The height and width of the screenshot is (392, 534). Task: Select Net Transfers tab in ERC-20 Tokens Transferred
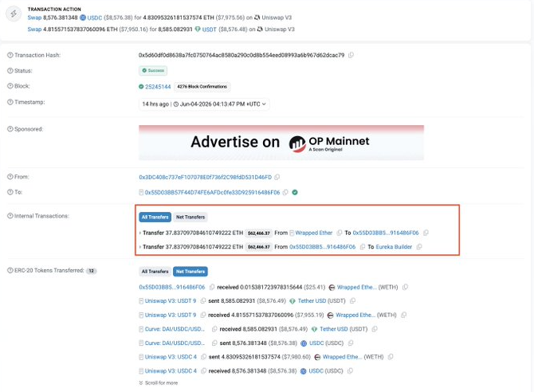click(x=190, y=272)
